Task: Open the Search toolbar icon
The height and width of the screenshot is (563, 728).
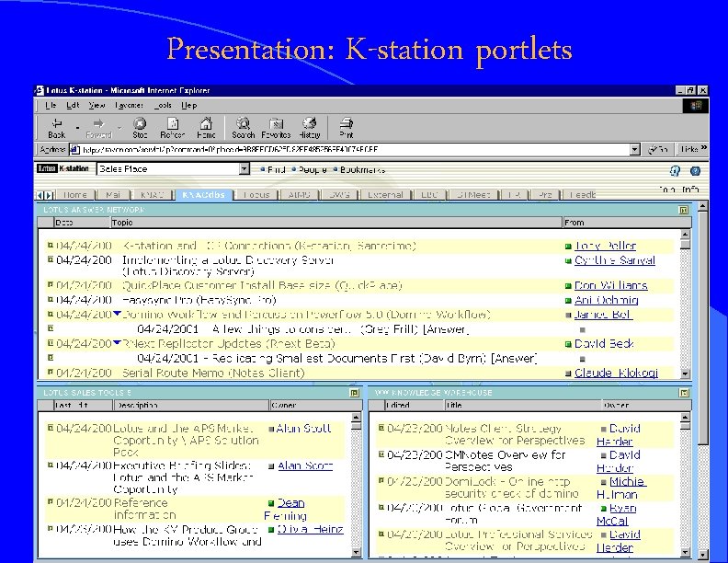Action: pos(244,128)
